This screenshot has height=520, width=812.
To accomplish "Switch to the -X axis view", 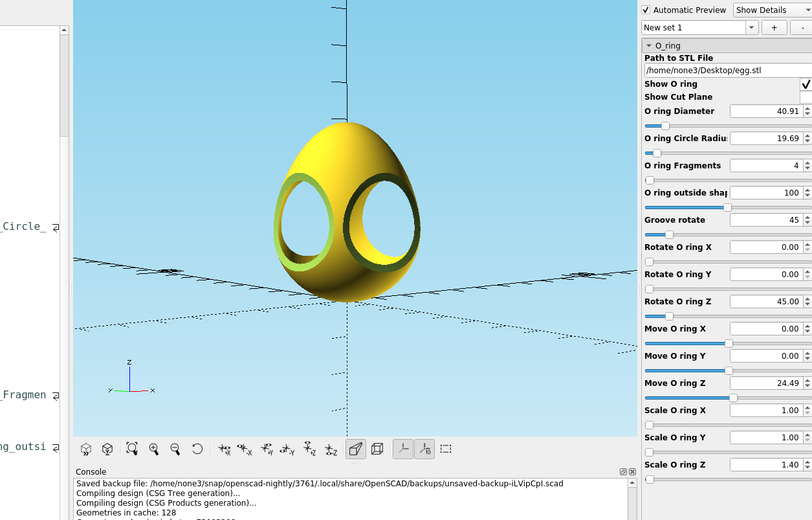I will [x=245, y=449].
